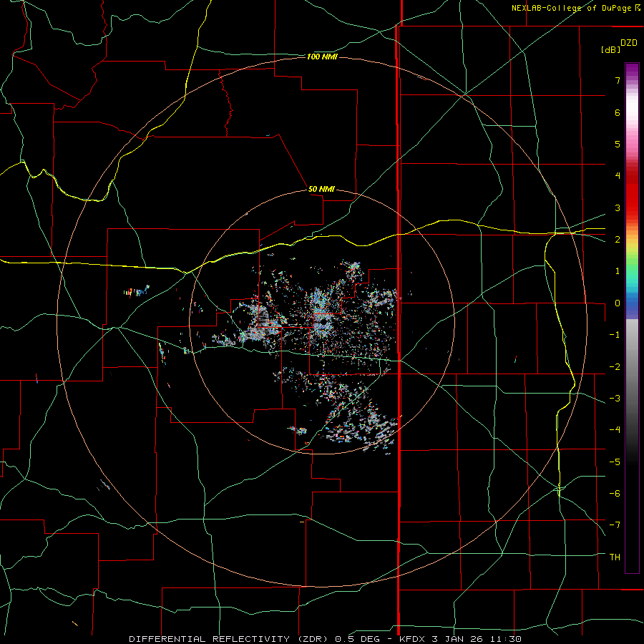Select the 3 value on the scale
The width and height of the screenshot is (644, 644).
coord(618,208)
